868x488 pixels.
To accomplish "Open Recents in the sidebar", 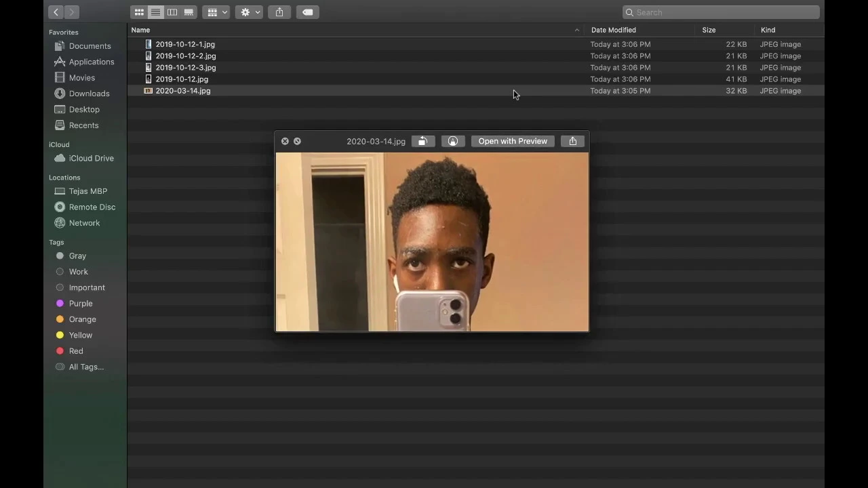I will pyautogui.click(x=85, y=125).
